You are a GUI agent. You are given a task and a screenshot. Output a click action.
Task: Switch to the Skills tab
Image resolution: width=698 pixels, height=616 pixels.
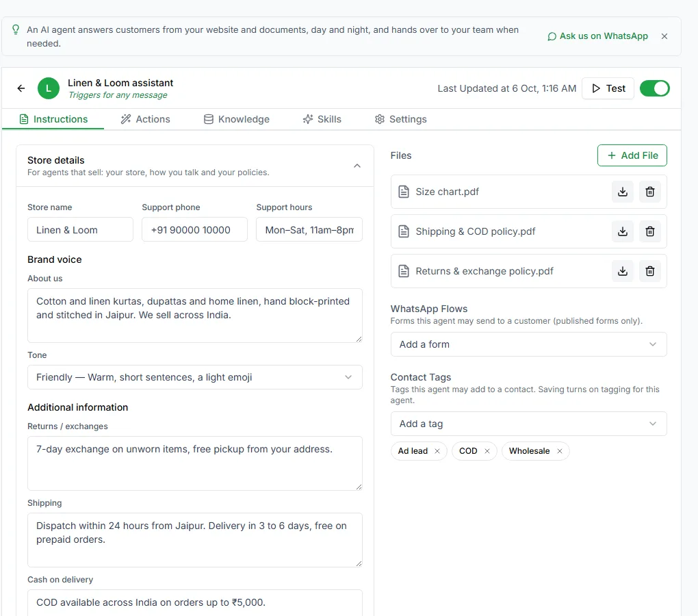(322, 119)
